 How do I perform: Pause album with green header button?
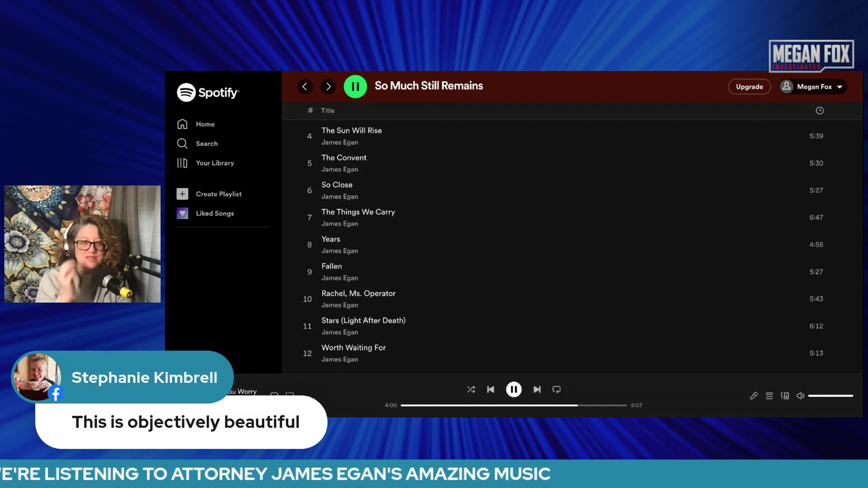355,86
